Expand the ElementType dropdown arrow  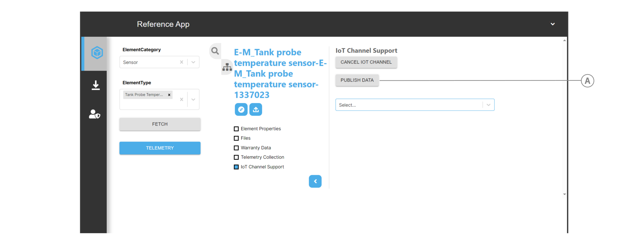click(x=193, y=99)
